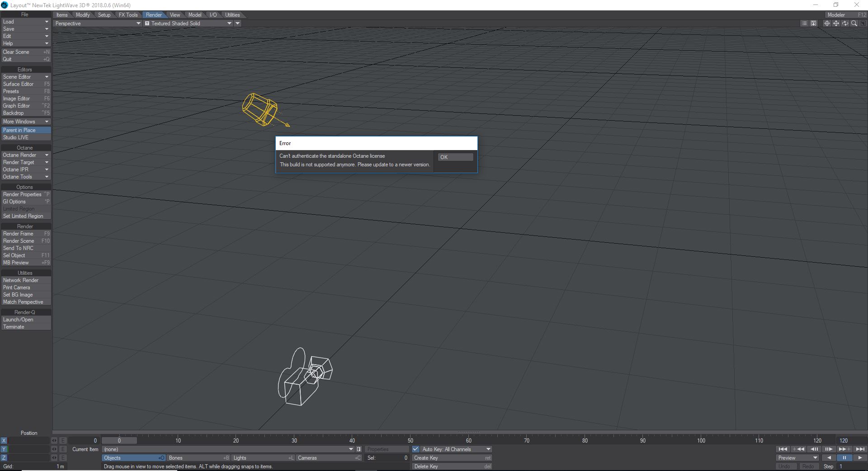Switch to the View tab
The height and width of the screenshot is (471, 868).
(175, 15)
